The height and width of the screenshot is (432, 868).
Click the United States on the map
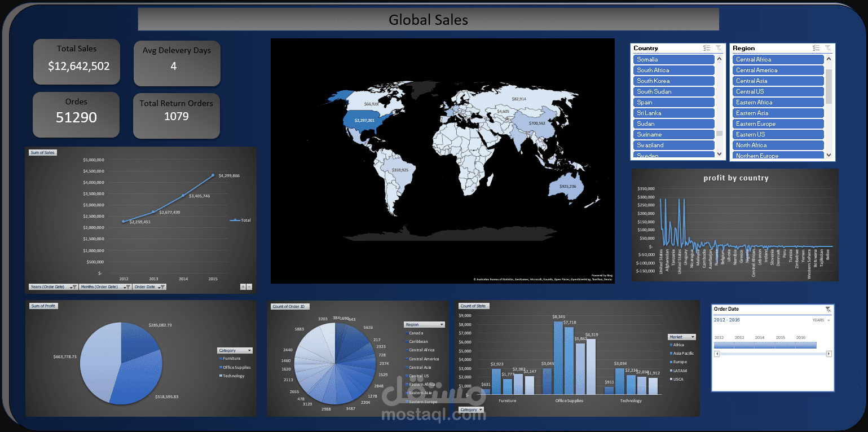[365, 121]
